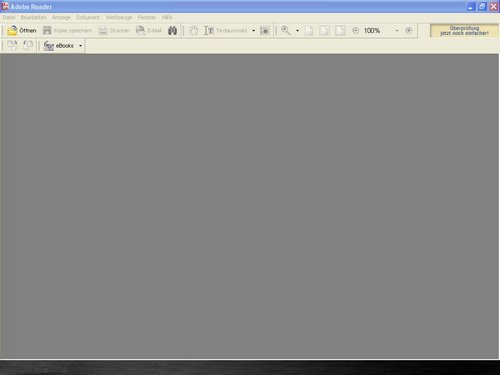Open the Hilfe menu
Image resolution: width=500 pixels, height=375 pixels.
tap(167, 17)
